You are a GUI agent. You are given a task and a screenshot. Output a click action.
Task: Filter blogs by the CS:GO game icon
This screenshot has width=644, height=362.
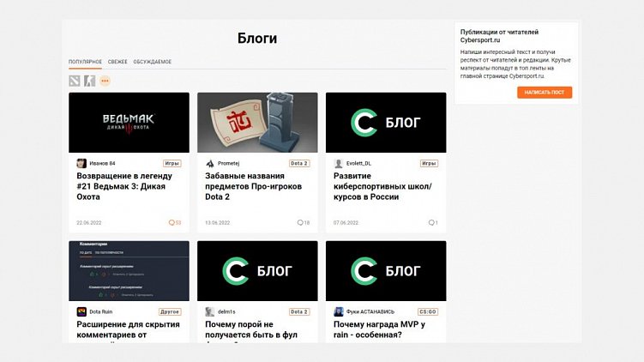tap(89, 81)
